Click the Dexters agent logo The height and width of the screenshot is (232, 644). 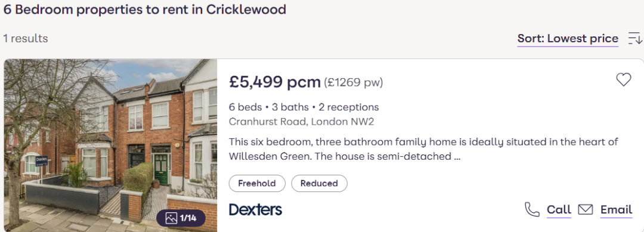tap(255, 209)
